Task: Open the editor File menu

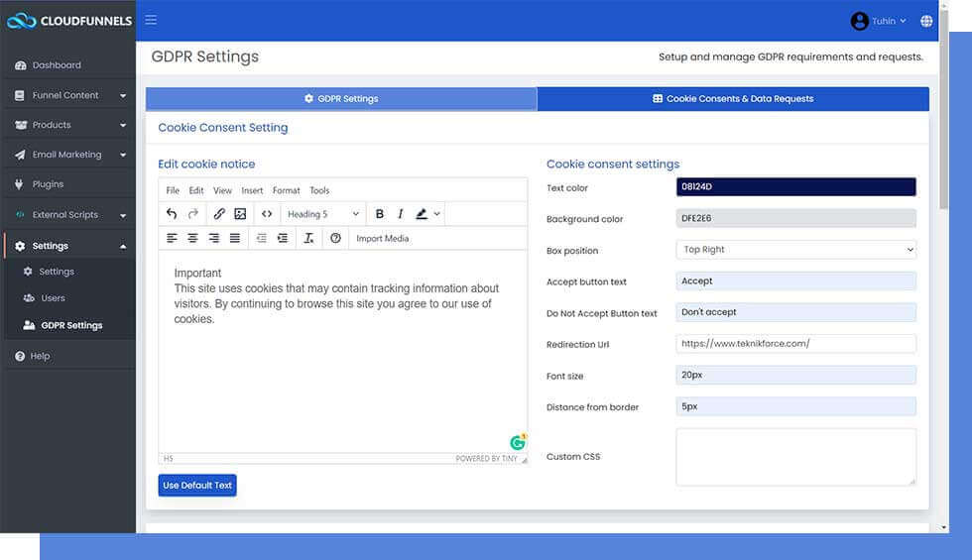Action: point(173,190)
